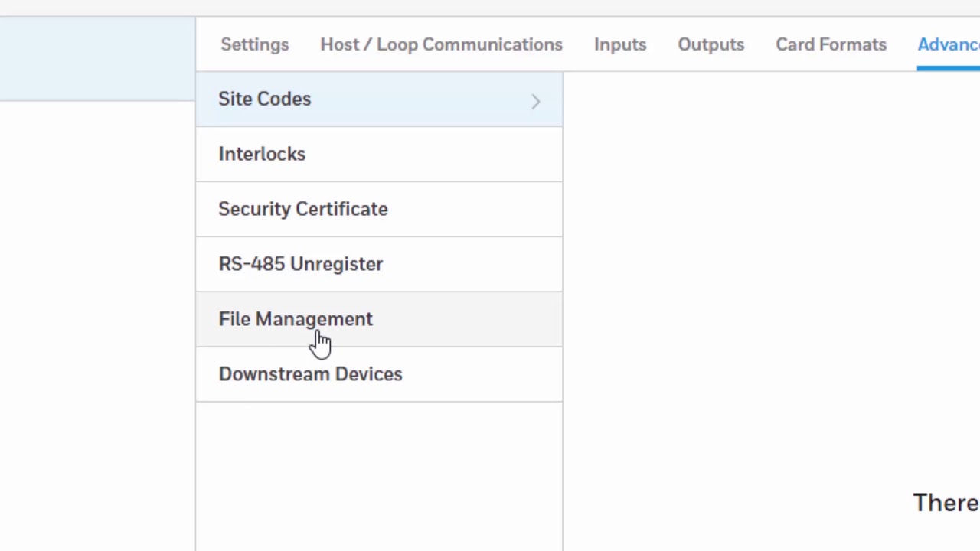Select Site Codes in the list
Screen dimensions: 980x551
point(265,99)
